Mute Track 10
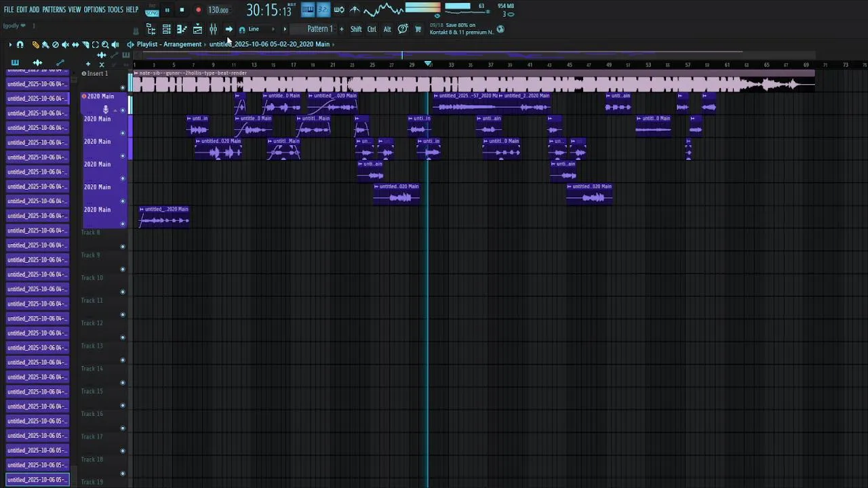The width and height of the screenshot is (868, 488). pos(123,291)
